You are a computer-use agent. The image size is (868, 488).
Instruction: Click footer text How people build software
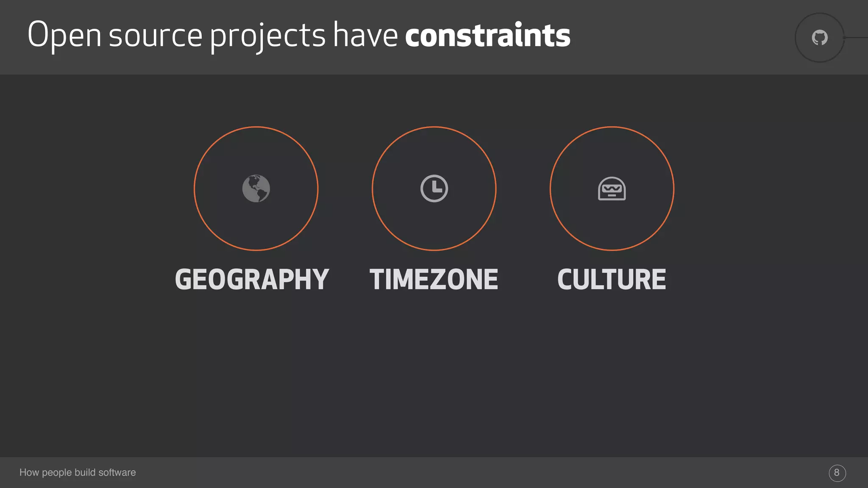click(78, 472)
